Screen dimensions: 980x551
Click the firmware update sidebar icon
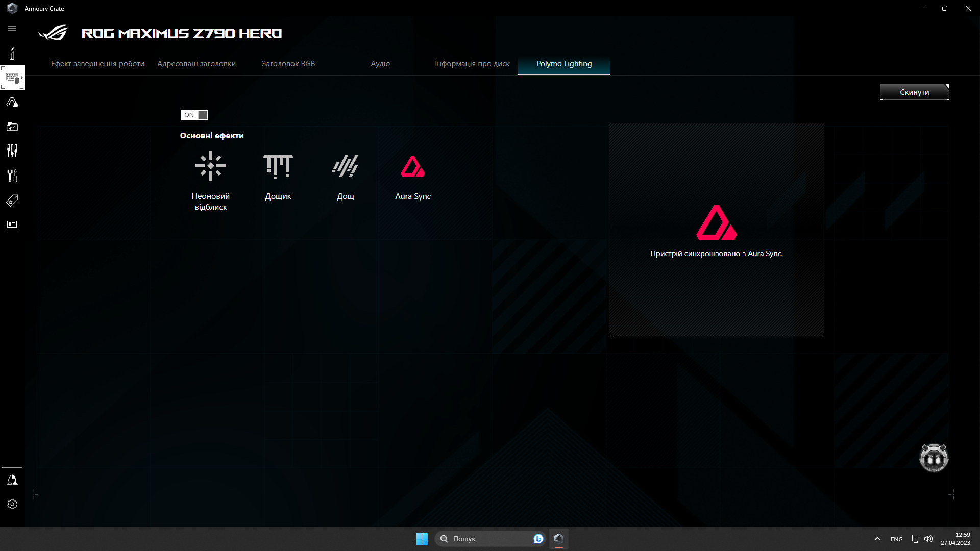pyautogui.click(x=12, y=176)
